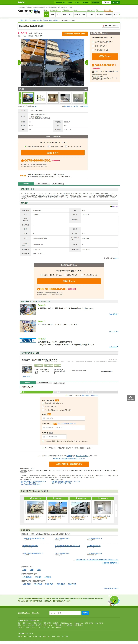The height and width of the screenshot is (644, 138).
Task: Click the small suumo logo in top green bar
Action: 21,2
